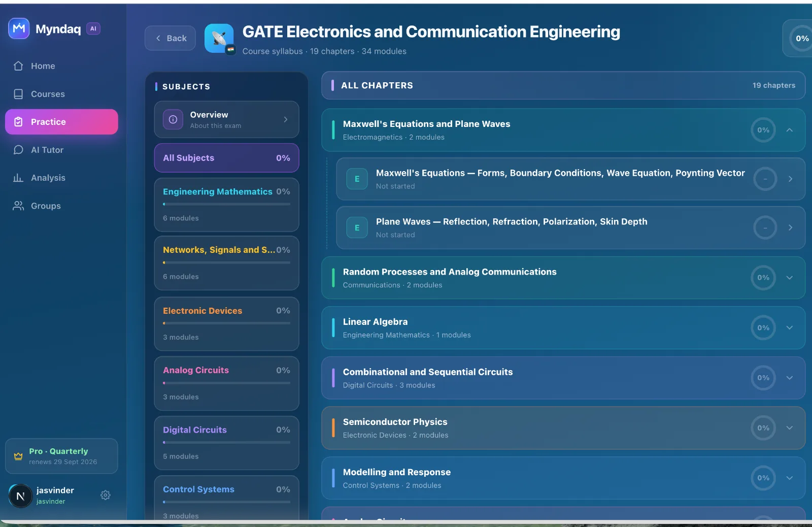Screen dimensions: 812x527
Task: Open AI Tutor in sidebar
Action: (x=61, y=150)
